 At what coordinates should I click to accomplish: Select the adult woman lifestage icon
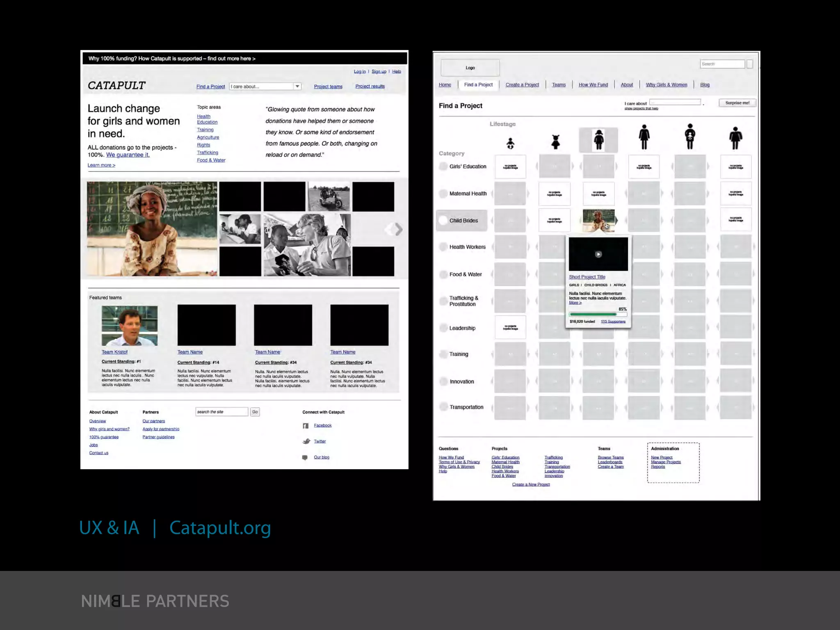tap(644, 137)
